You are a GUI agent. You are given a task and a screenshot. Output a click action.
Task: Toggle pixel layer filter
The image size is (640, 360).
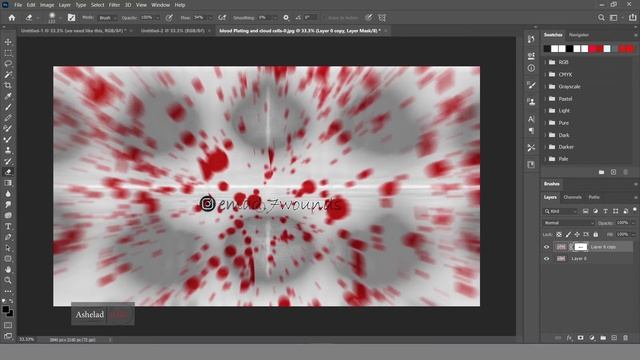(585, 211)
